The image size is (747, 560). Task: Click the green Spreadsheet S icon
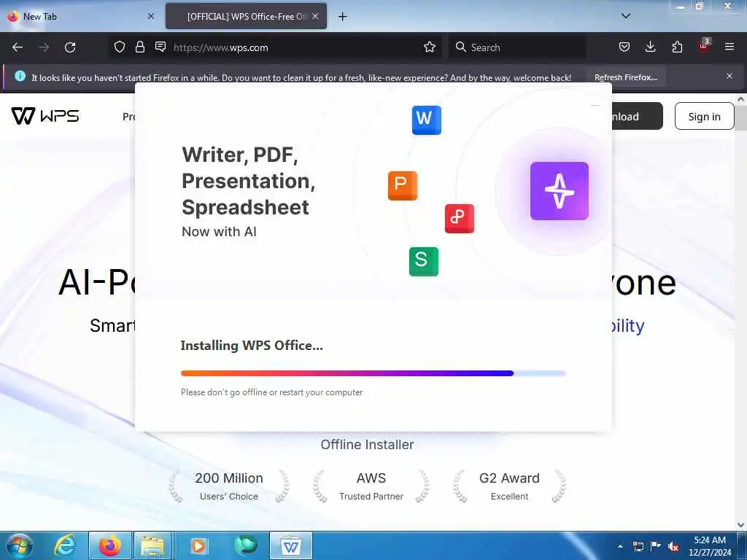click(424, 262)
